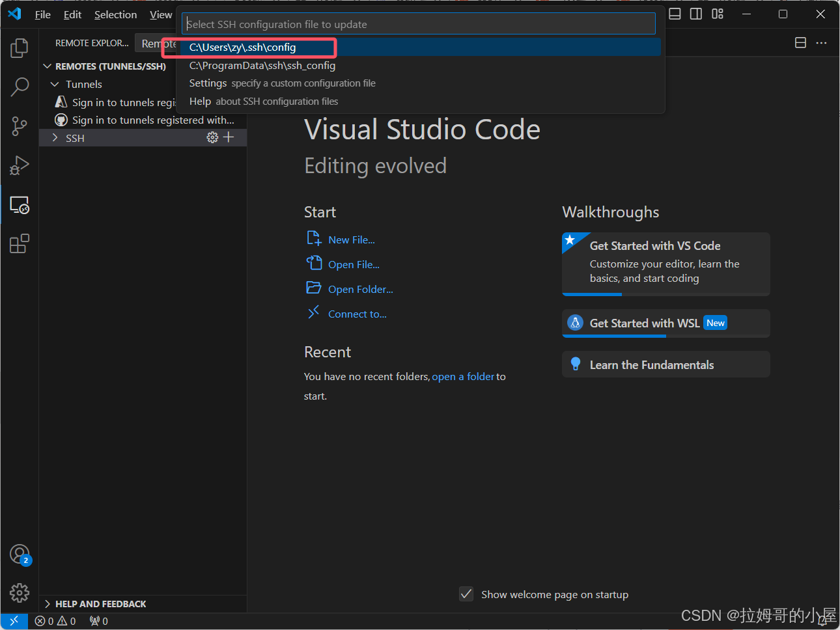Choose Help about SSH configuration files
Screen dimensions: 840x630
(x=421, y=102)
